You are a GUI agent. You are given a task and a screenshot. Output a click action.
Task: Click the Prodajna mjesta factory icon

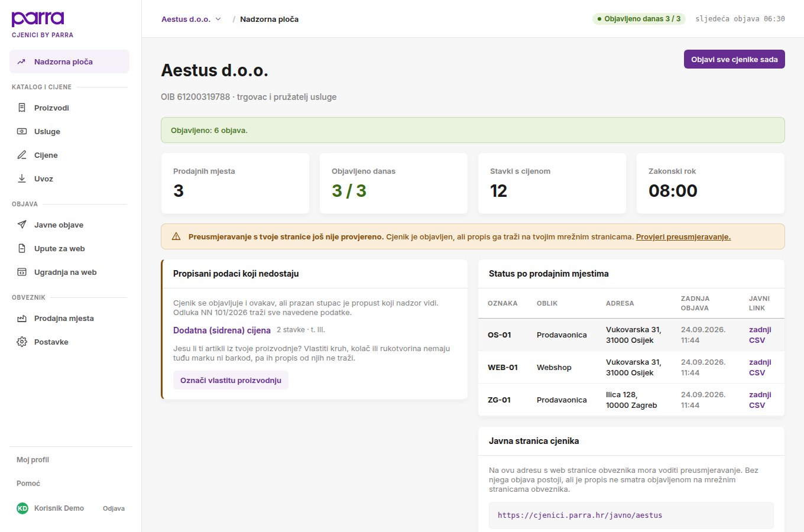22,318
